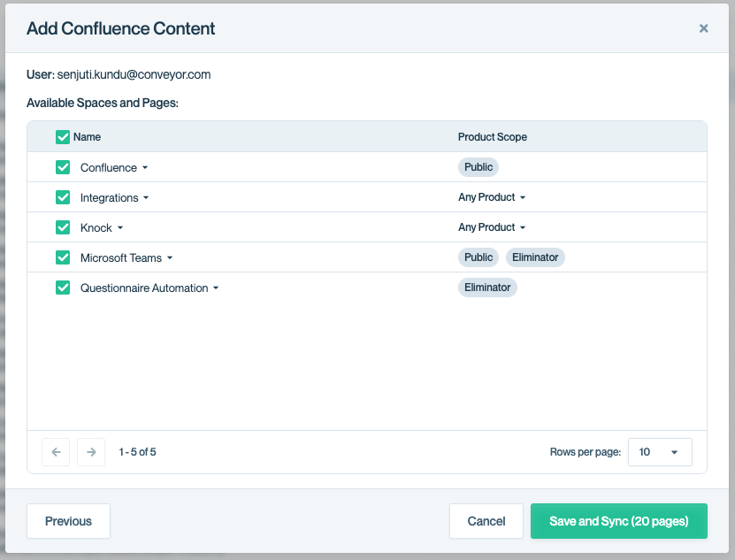Click Eliminator tag in Microsoft Teams row
This screenshot has height=560, width=735.
coord(535,257)
